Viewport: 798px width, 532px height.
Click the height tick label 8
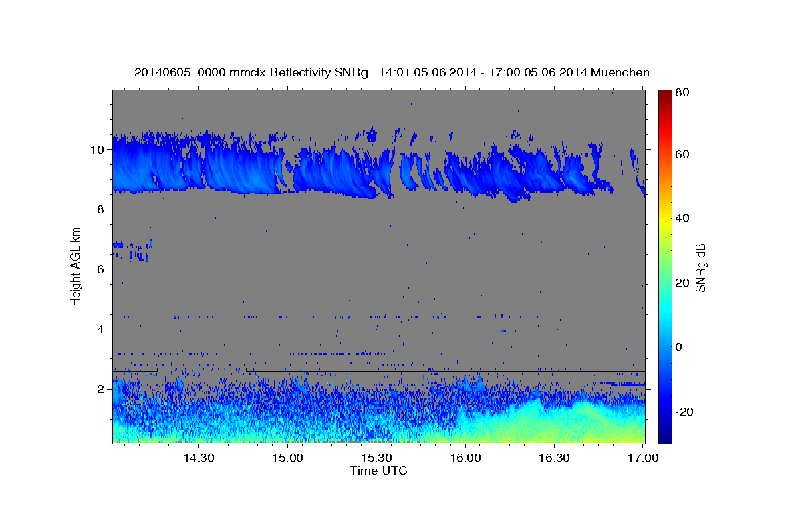(102, 209)
